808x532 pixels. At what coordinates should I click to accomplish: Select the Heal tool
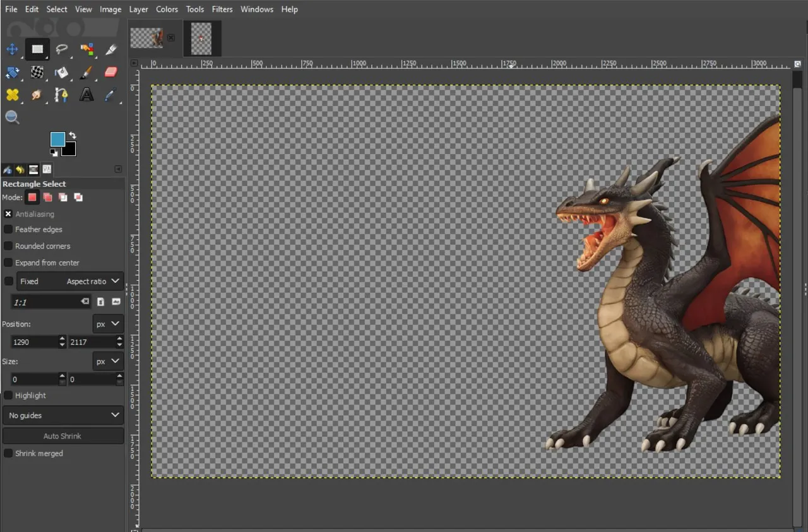pos(12,95)
